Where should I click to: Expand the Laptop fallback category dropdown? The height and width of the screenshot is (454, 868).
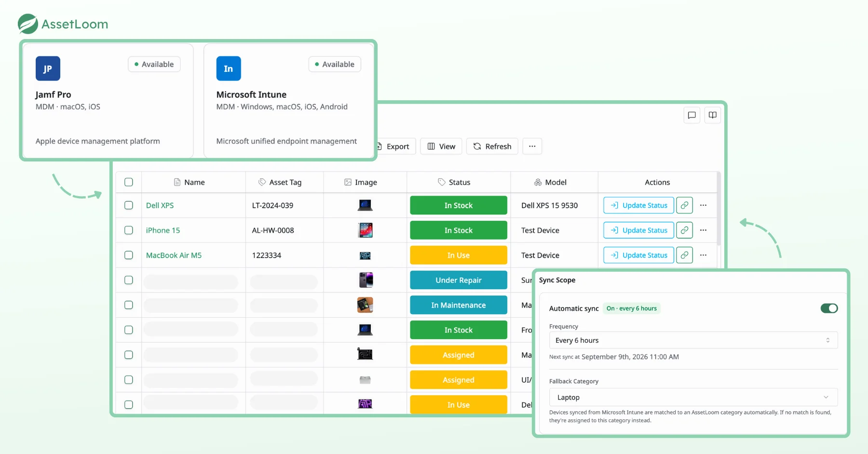click(693, 397)
